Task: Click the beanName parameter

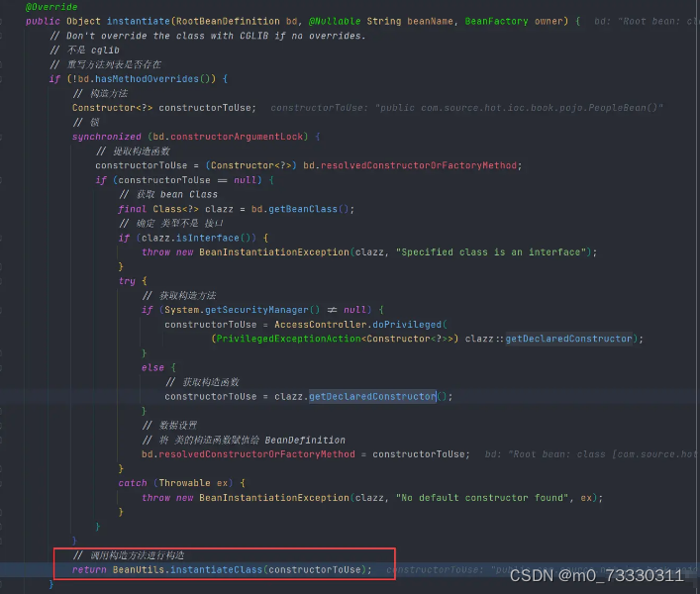Action: (430, 21)
